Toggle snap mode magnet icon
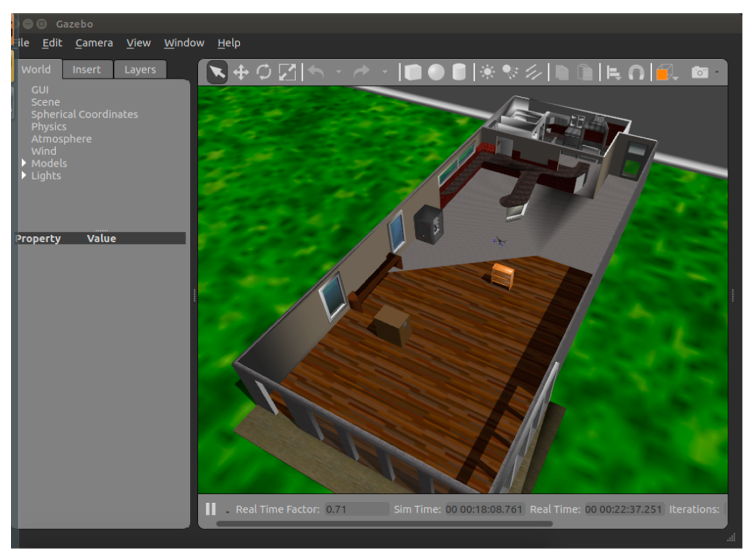The image size is (756, 558). [x=636, y=72]
